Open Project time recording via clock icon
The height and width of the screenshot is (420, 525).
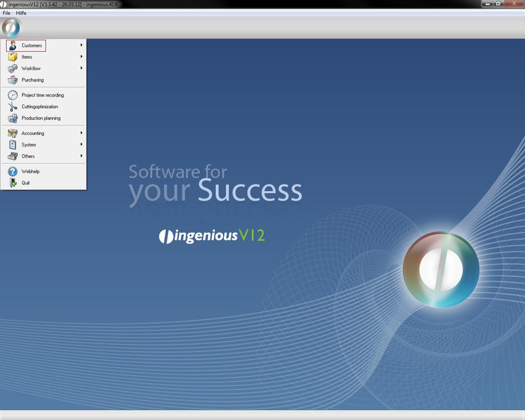point(12,95)
